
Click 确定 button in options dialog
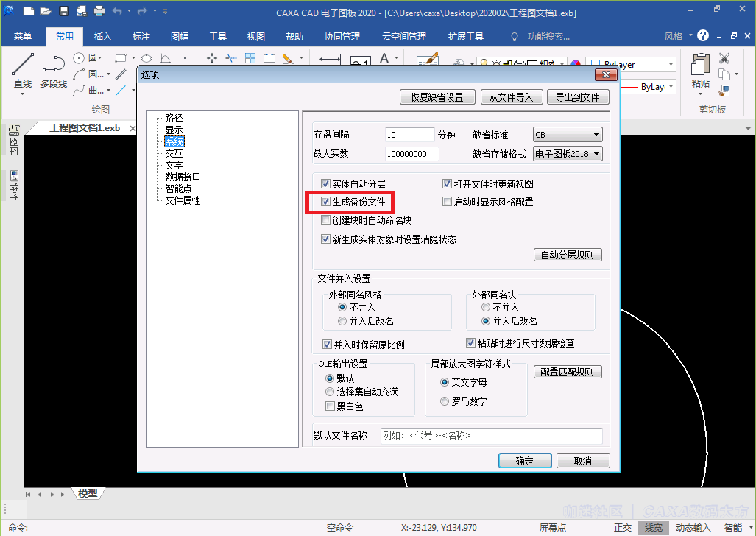[525, 461]
